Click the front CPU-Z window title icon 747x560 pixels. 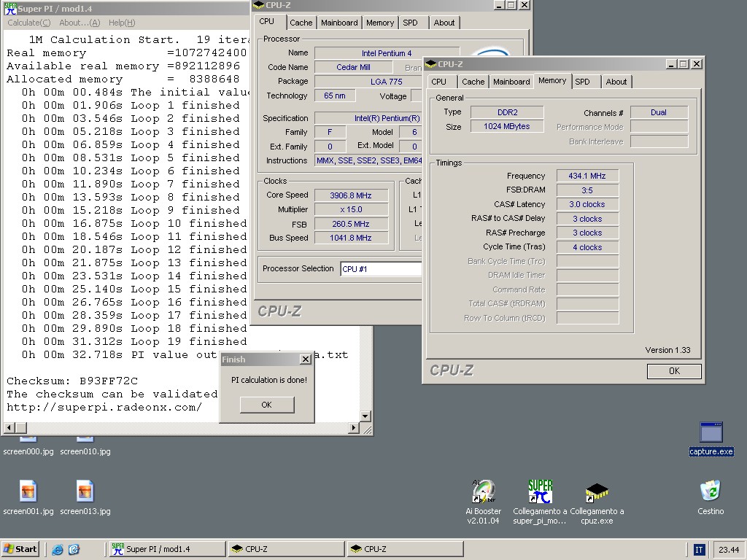point(430,64)
